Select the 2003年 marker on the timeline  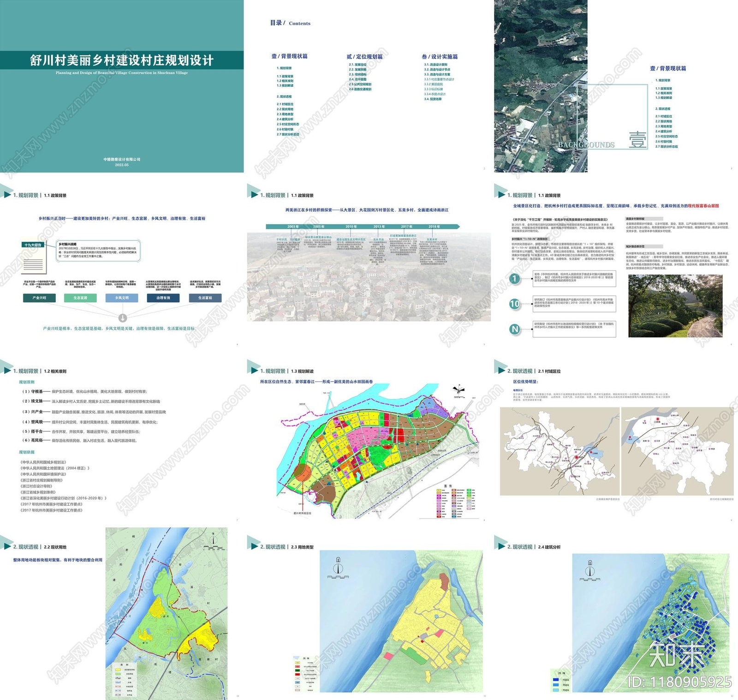(293, 227)
